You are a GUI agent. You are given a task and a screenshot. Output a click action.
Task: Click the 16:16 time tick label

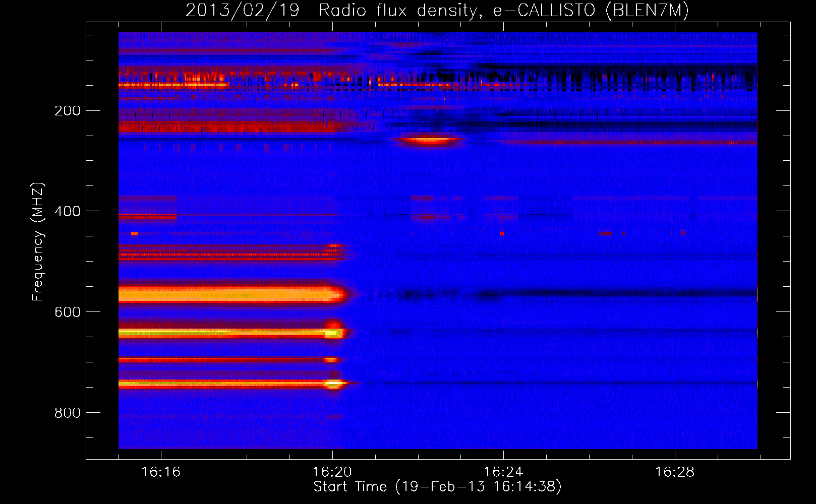point(161,472)
